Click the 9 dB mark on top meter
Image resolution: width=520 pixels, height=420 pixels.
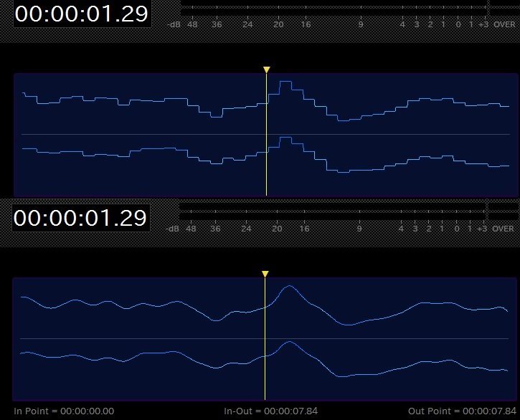[360, 24]
